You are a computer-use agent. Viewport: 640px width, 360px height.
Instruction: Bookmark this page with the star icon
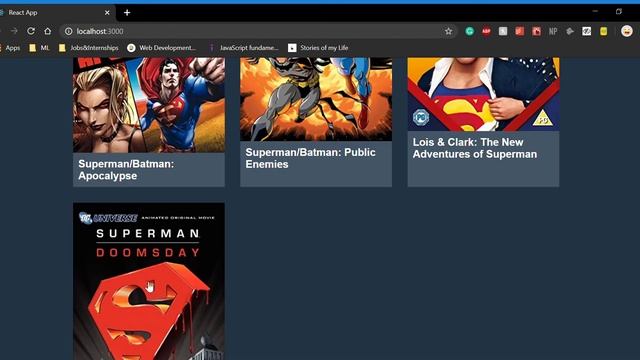click(448, 31)
